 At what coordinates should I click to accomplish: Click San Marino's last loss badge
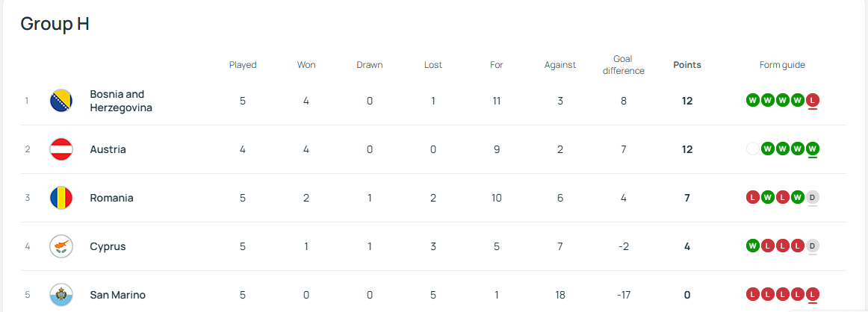(x=813, y=295)
